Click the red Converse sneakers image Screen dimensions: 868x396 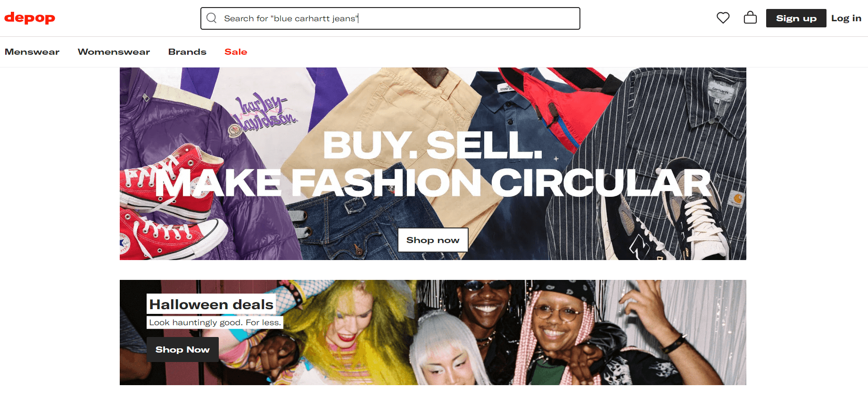[x=170, y=208]
